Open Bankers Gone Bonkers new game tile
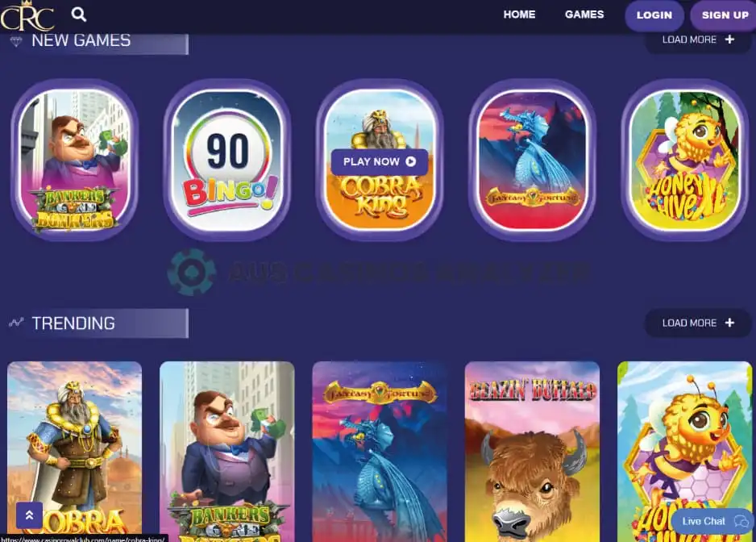Viewport: 756px width, 542px height. 75,160
